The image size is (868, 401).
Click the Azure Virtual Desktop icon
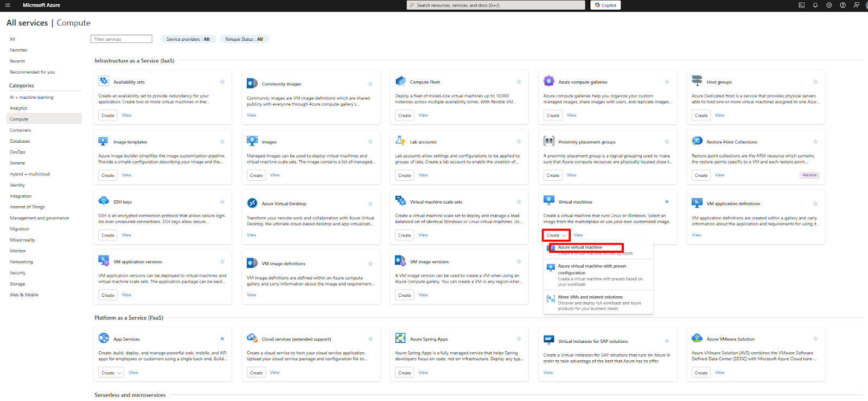click(x=252, y=203)
